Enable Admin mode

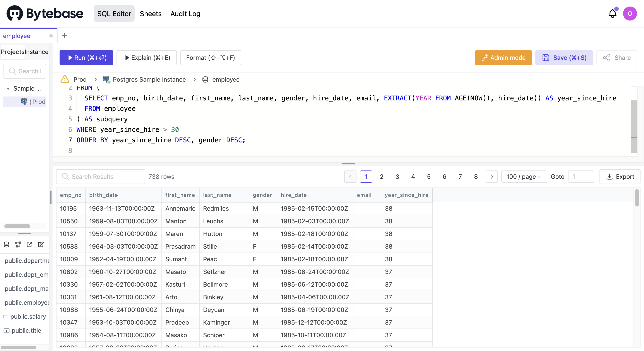(x=503, y=58)
